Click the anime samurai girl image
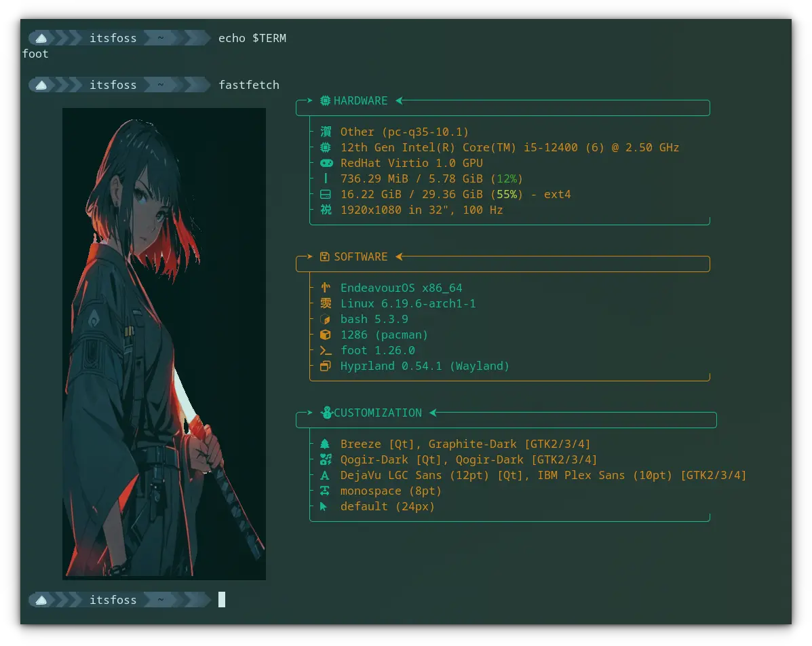The width and height of the screenshot is (812, 646). tap(164, 343)
